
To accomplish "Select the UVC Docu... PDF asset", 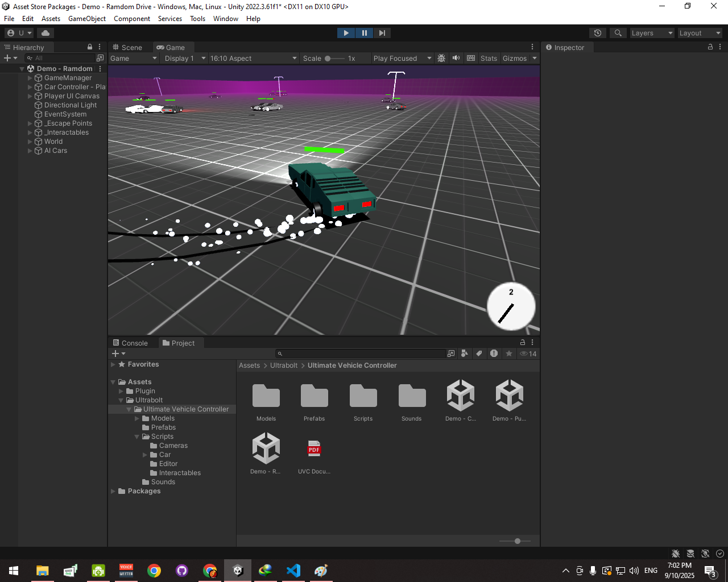I will coord(314,454).
